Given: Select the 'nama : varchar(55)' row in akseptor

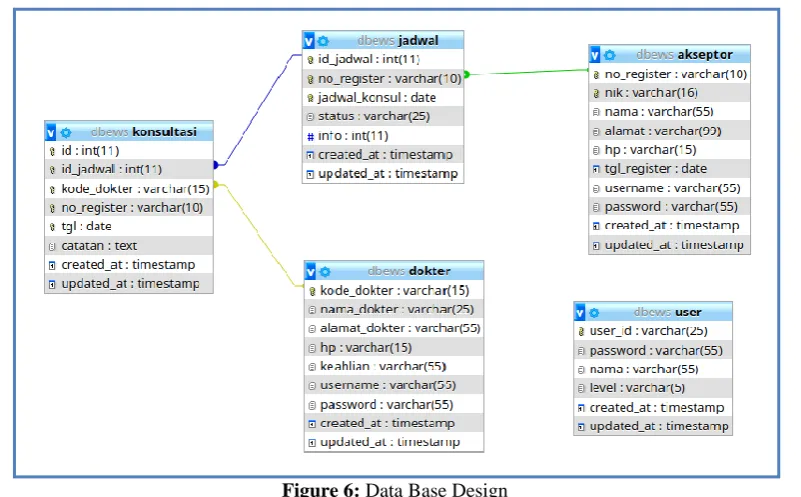Looking at the screenshot, I should (x=670, y=112).
